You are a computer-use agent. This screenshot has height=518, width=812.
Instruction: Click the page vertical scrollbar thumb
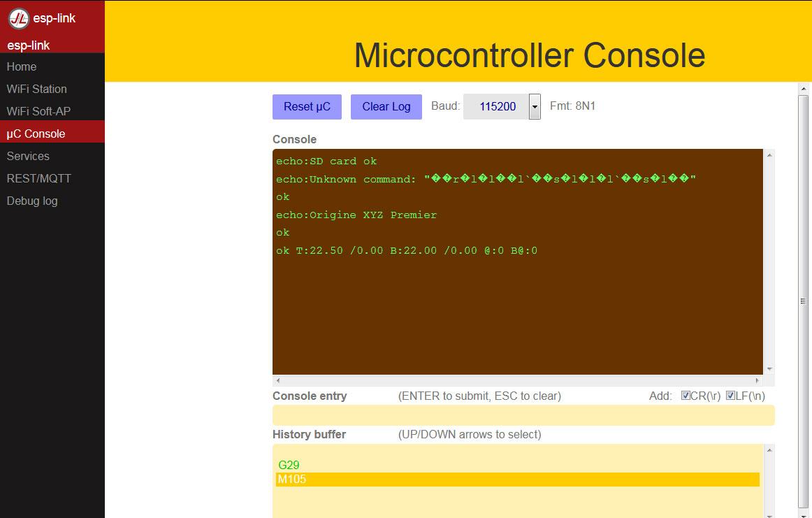coord(804,301)
